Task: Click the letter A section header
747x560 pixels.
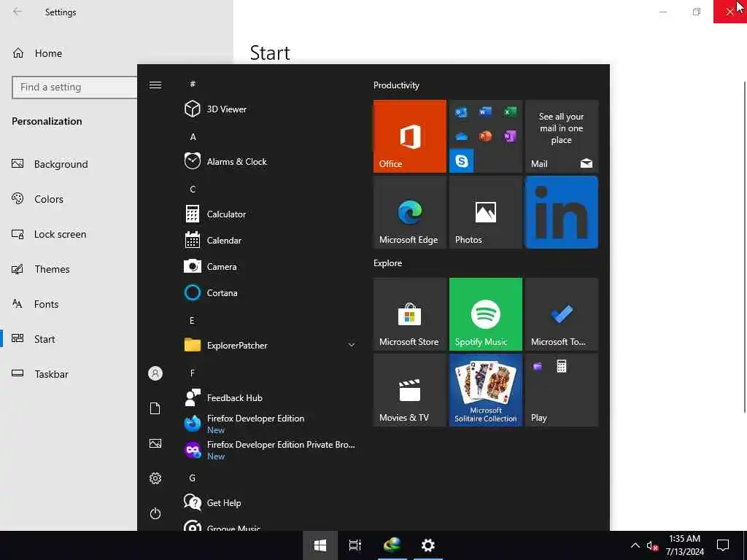Action: 193,137
